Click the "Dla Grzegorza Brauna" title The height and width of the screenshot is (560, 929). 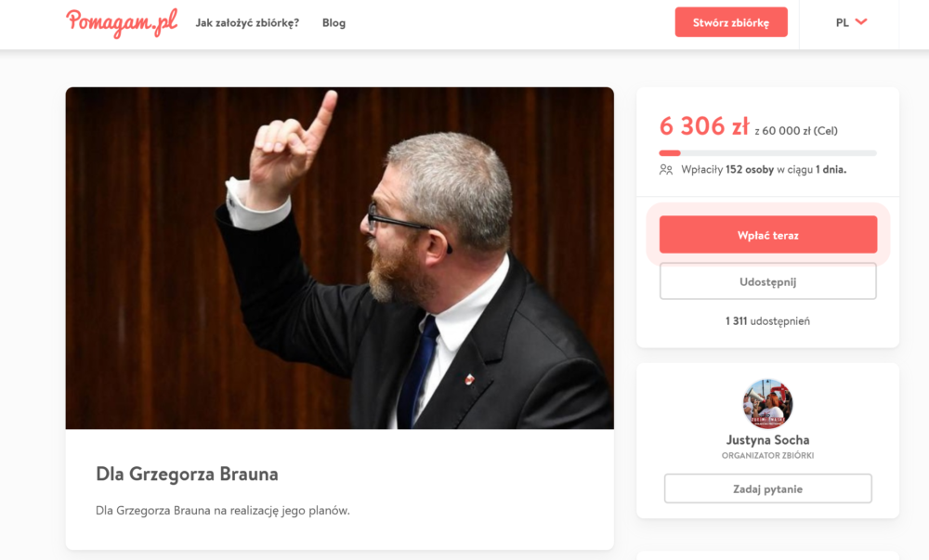(188, 475)
